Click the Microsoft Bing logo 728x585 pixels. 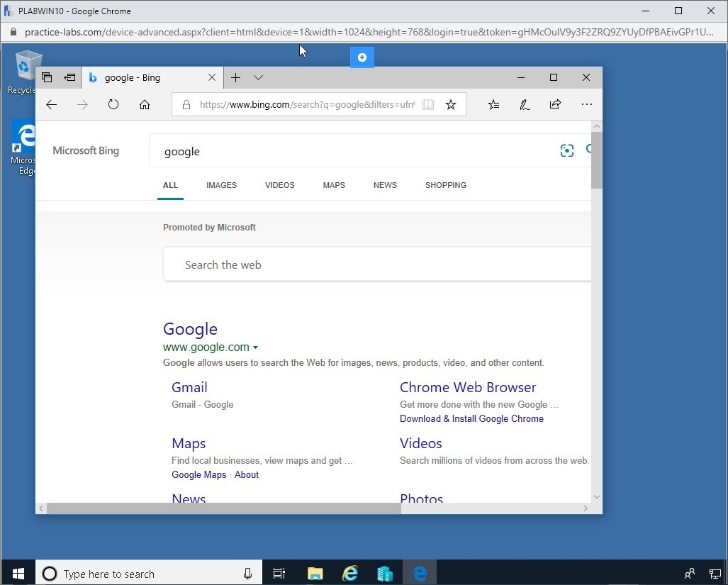pos(86,150)
